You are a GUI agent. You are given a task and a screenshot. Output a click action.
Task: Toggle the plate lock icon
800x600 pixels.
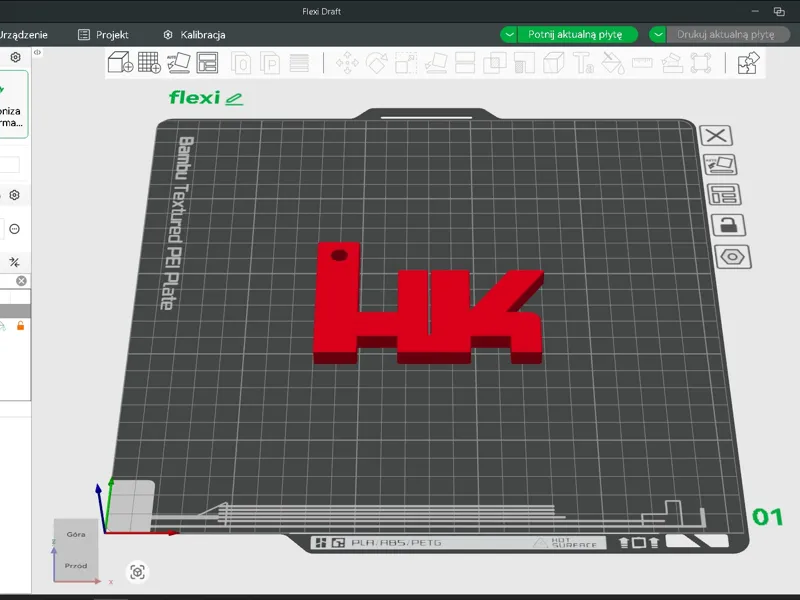click(729, 225)
